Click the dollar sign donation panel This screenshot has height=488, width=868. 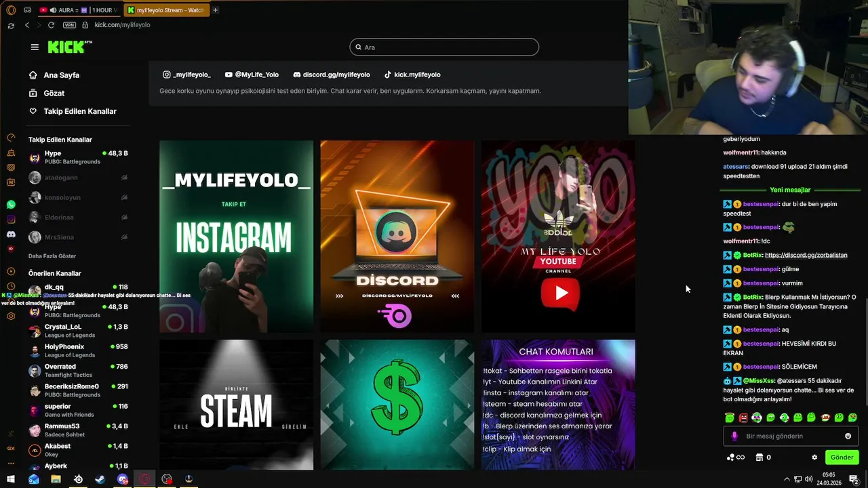[397, 405]
